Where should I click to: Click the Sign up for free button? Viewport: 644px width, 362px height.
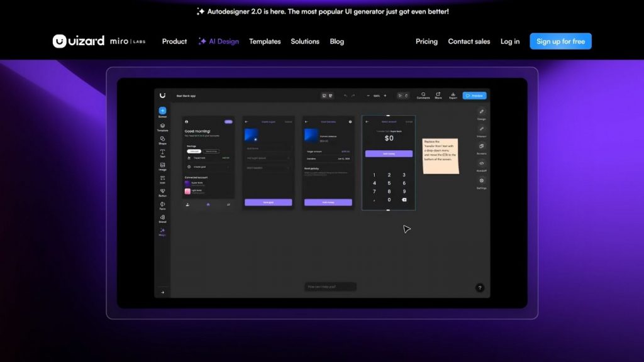tap(560, 41)
